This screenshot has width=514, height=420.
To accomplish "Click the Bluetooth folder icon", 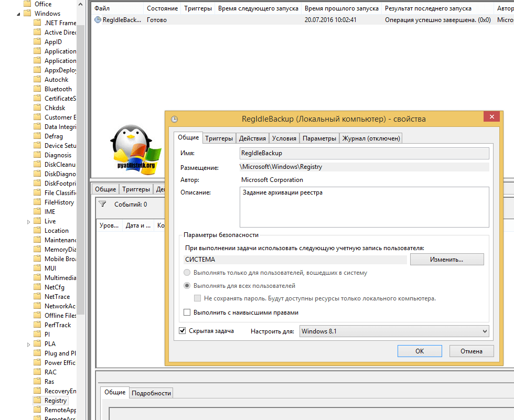I will [x=37, y=89].
